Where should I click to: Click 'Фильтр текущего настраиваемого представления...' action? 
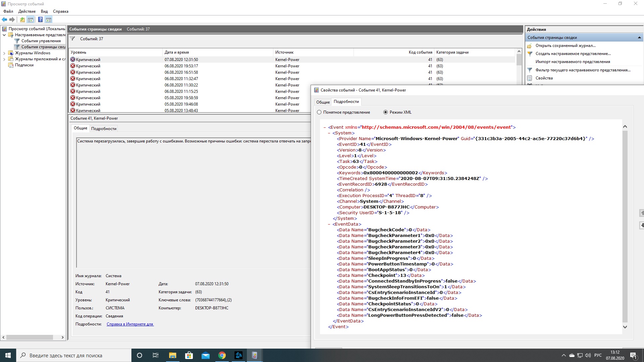click(583, 70)
